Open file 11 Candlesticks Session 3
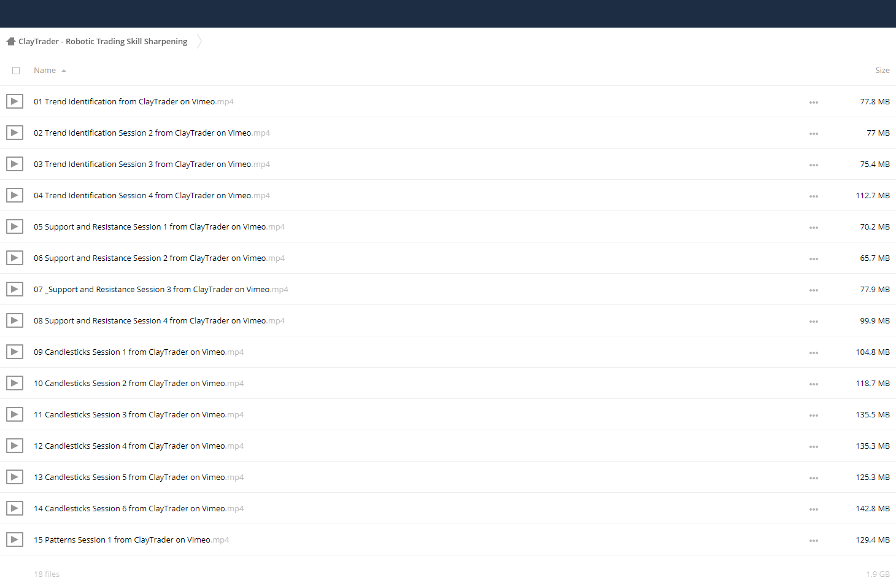The image size is (896, 588). click(139, 415)
